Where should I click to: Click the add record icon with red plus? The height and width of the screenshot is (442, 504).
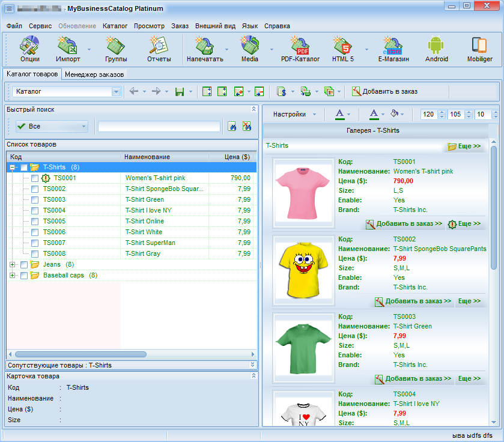(239, 91)
